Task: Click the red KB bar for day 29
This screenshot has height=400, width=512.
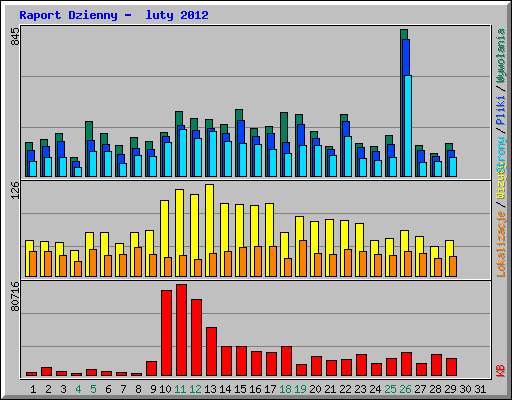Action: point(451,367)
